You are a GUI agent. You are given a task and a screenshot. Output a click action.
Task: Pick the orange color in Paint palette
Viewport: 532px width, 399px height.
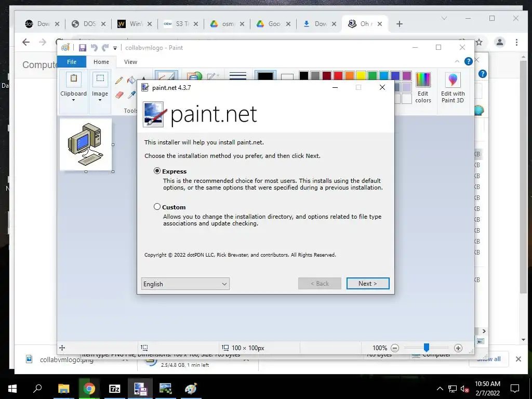350,76
